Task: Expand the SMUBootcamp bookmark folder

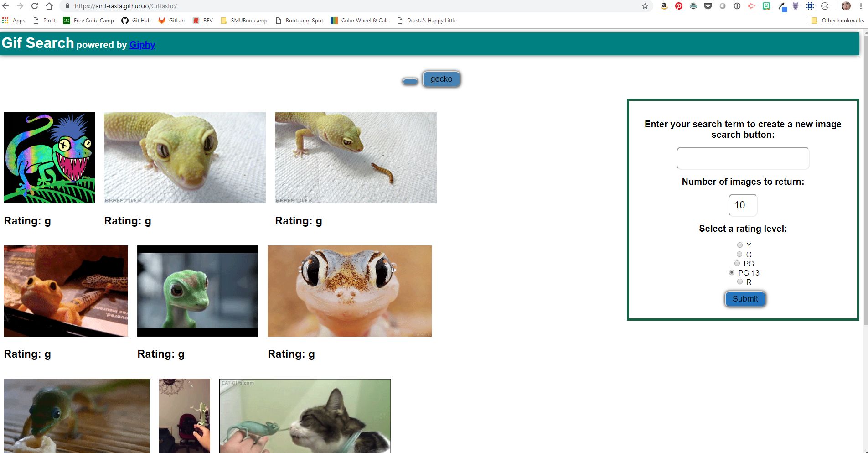Action: pyautogui.click(x=244, y=21)
